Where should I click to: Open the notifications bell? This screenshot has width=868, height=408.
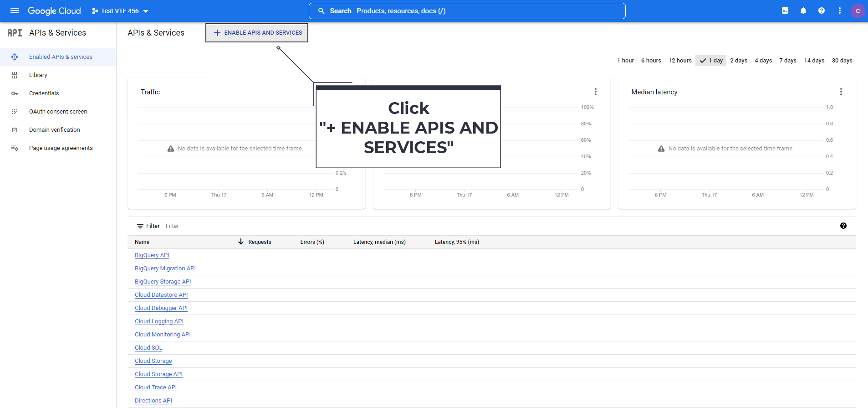point(803,10)
